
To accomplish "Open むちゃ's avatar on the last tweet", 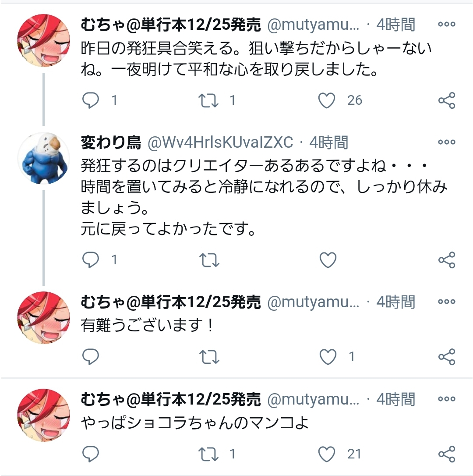I will click(44, 415).
